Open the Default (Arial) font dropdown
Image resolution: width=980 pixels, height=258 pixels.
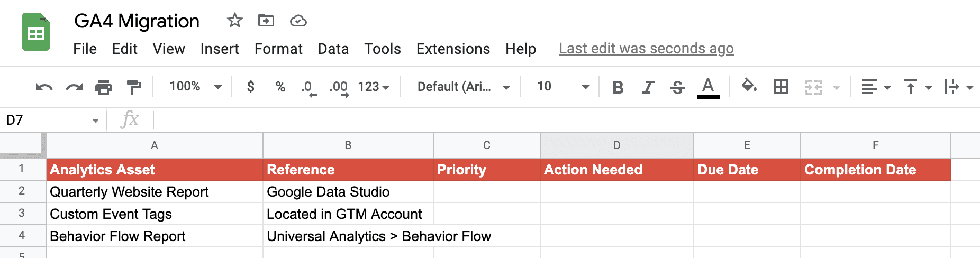click(x=464, y=87)
